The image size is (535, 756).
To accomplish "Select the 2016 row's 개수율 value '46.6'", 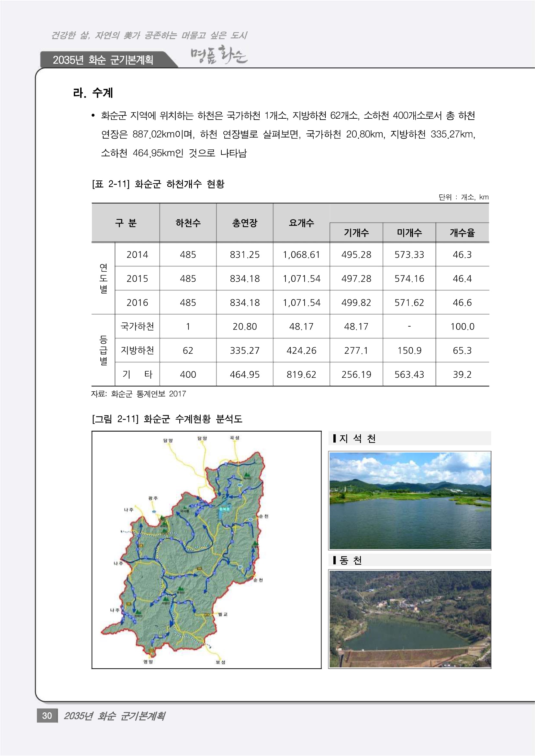I will [x=462, y=303].
